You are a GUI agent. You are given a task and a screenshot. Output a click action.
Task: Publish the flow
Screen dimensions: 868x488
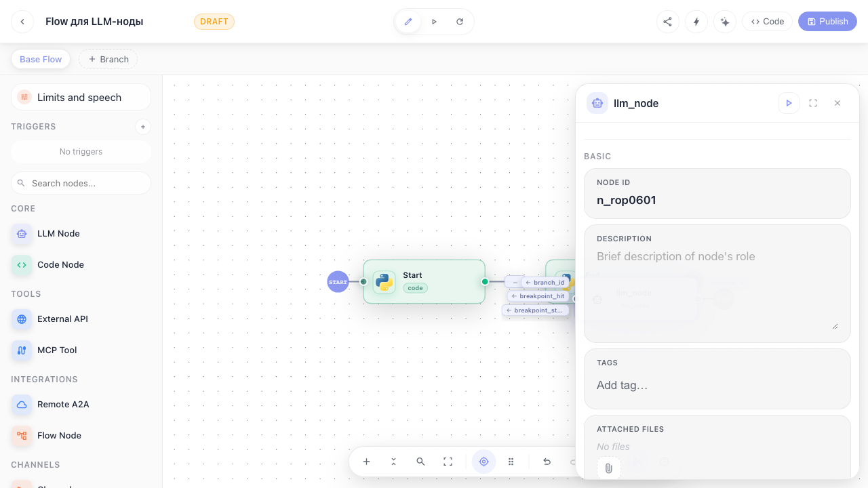coord(827,22)
